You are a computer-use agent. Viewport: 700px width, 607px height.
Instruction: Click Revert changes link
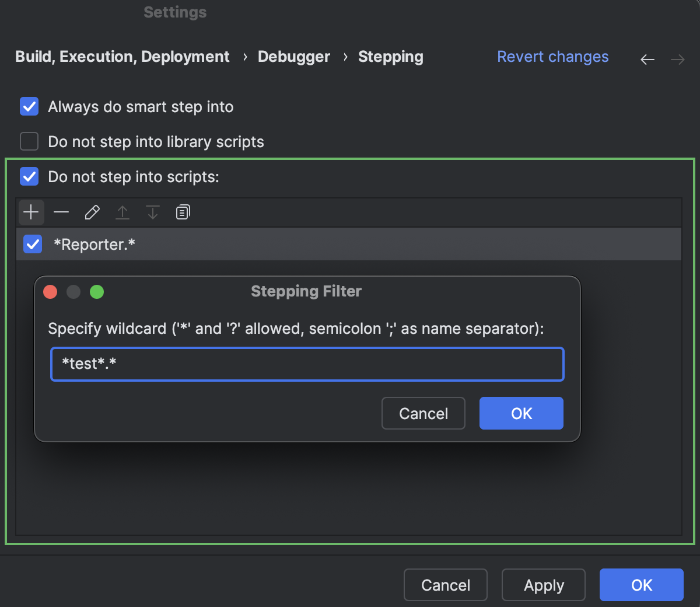tap(552, 57)
